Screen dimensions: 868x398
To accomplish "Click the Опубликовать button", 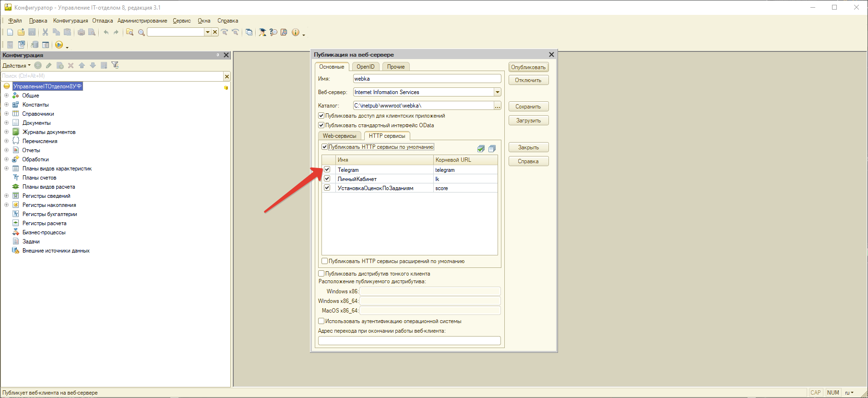I will coord(528,67).
